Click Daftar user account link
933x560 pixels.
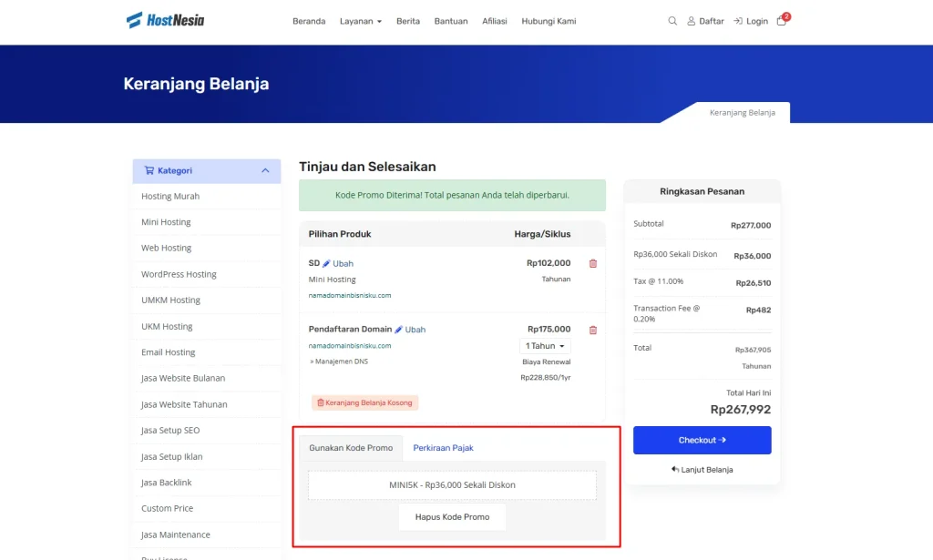[x=705, y=21]
